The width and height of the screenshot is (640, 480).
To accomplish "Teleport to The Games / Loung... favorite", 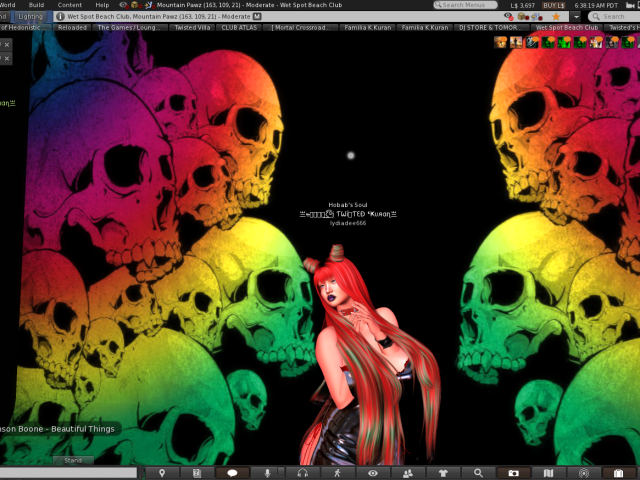I will pos(129,27).
